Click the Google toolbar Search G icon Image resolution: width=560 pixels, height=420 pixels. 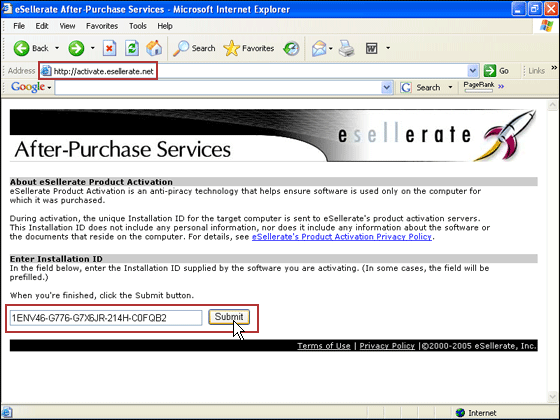406,88
